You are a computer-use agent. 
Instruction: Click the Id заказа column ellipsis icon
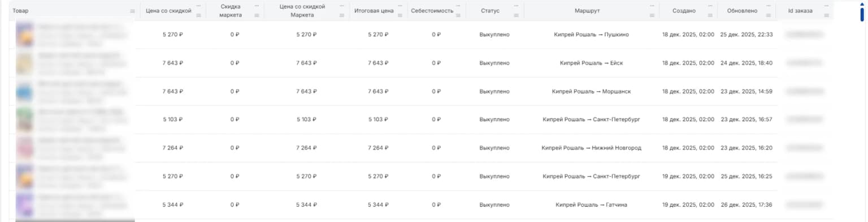[827, 6]
